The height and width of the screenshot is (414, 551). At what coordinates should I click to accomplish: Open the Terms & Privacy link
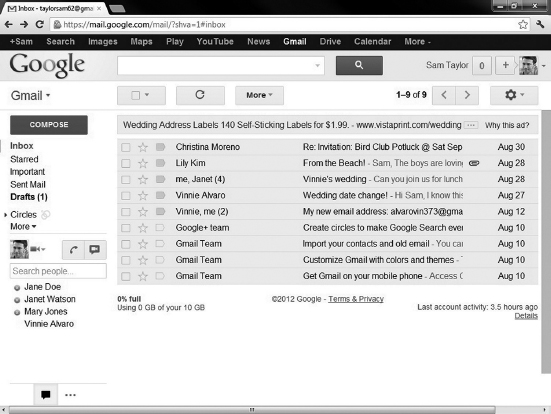tap(356, 299)
